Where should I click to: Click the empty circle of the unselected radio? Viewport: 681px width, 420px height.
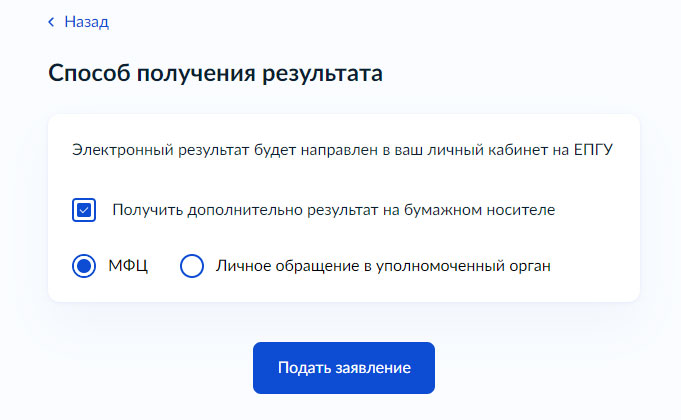pos(192,266)
